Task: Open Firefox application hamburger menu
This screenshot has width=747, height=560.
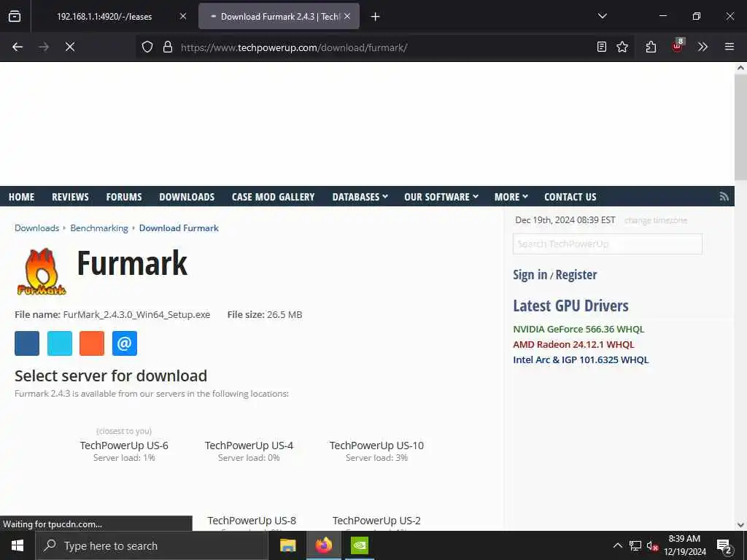Action: pyautogui.click(x=729, y=47)
